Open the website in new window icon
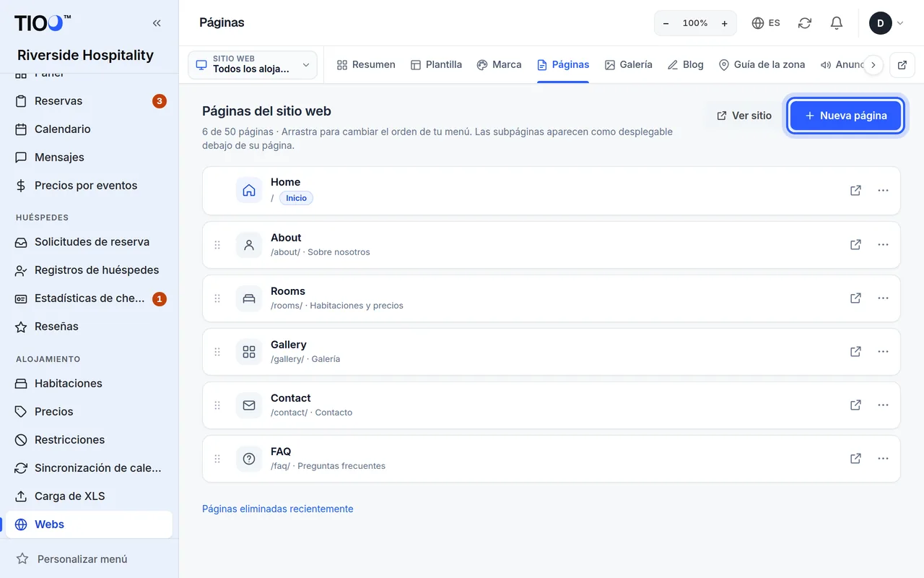 click(902, 65)
